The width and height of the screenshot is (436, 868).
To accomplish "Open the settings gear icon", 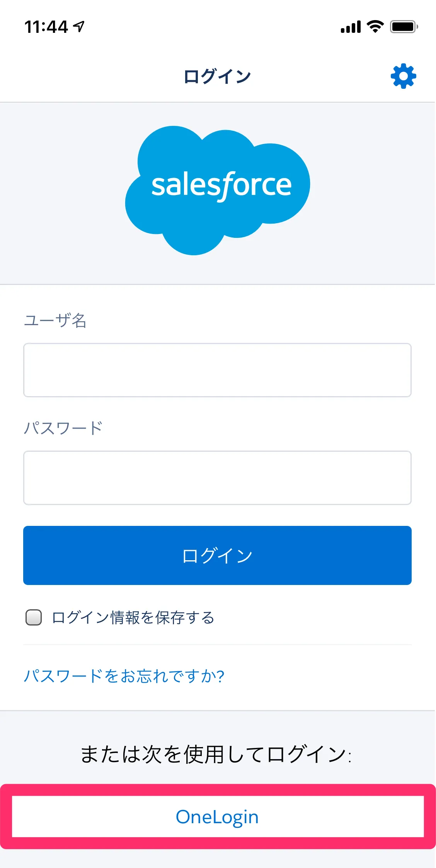I will 403,76.
